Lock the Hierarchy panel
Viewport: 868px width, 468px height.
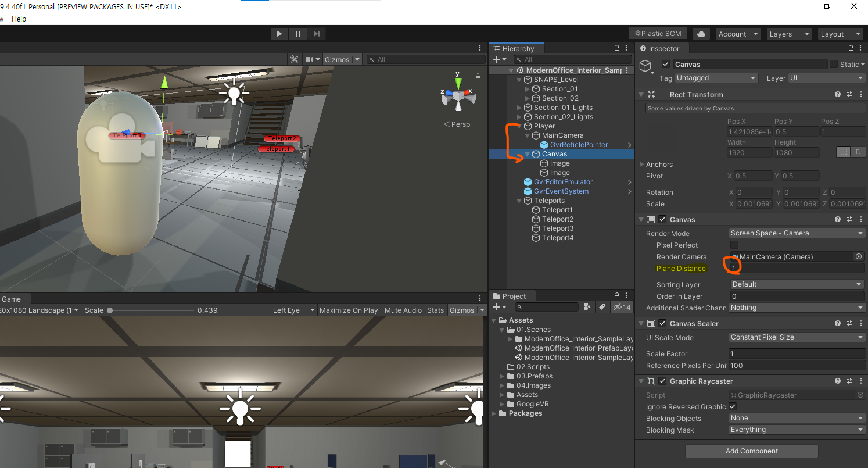617,48
